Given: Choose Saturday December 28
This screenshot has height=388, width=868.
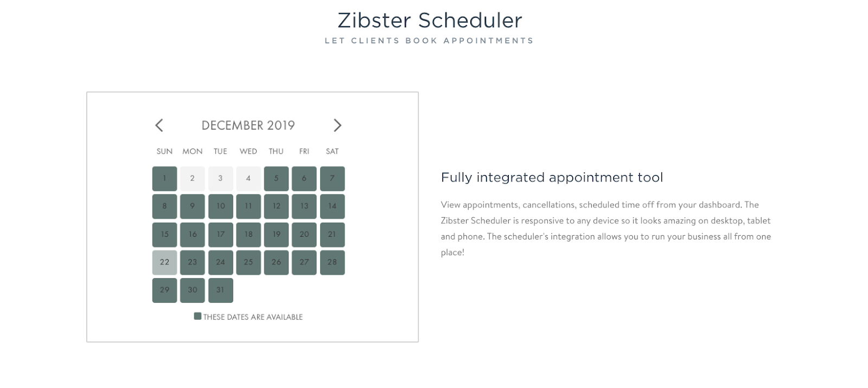Looking at the screenshot, I should (x=332, y=262).
